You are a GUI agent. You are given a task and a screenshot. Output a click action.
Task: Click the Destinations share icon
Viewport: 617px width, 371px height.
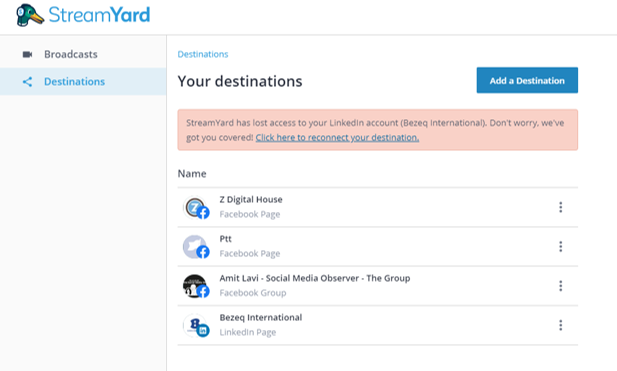point(27,82)
